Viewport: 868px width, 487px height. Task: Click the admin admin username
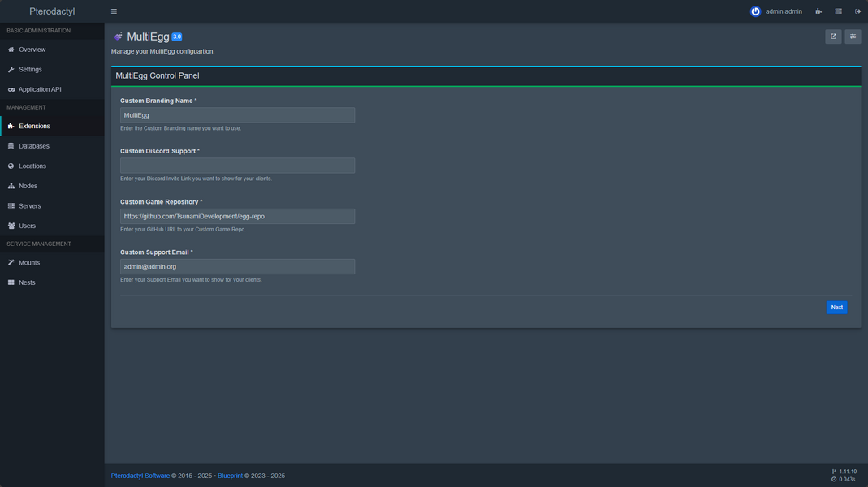(784, 11)
